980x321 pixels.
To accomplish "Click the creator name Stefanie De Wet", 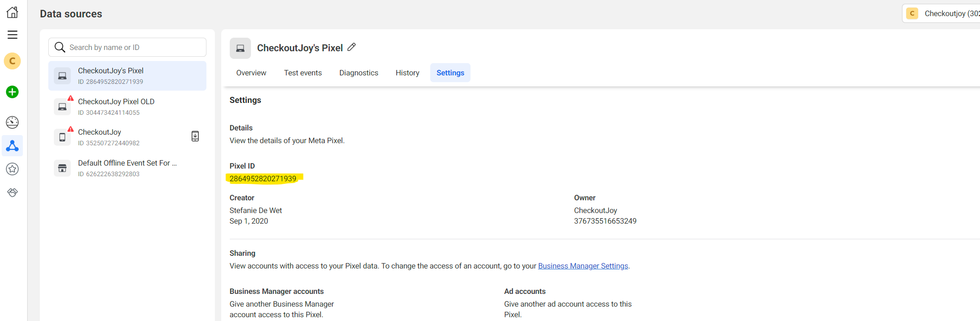I will 256,210.
